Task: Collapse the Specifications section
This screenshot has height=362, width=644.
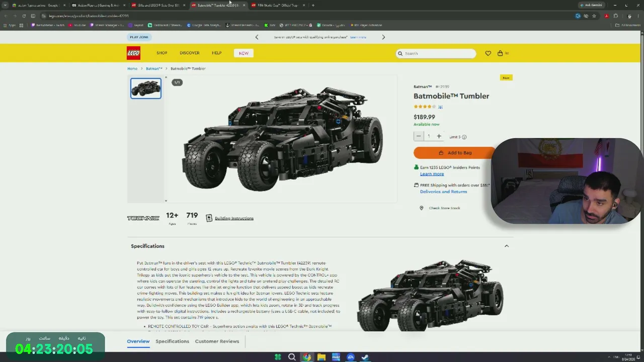Action: 507,246
